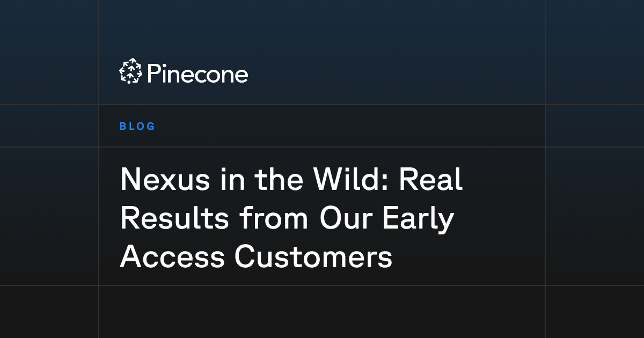Click the Pinecone logo icon

pyautogui.click(x=130, y=71)
